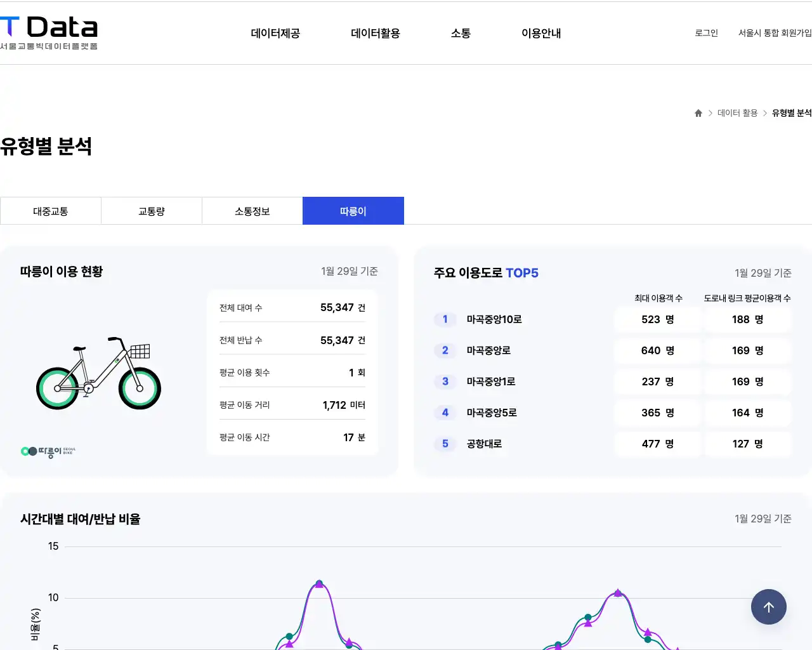Open the 소통정보 tab

(252, 211)
